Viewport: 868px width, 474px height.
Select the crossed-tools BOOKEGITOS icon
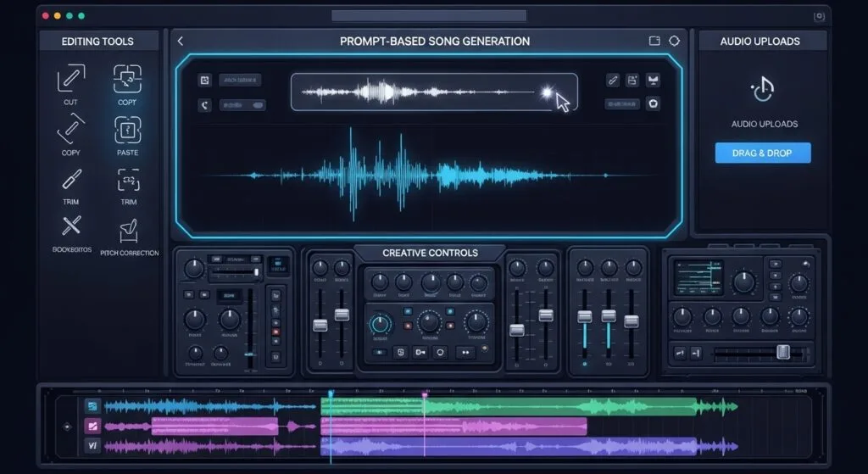click(71, 226)
